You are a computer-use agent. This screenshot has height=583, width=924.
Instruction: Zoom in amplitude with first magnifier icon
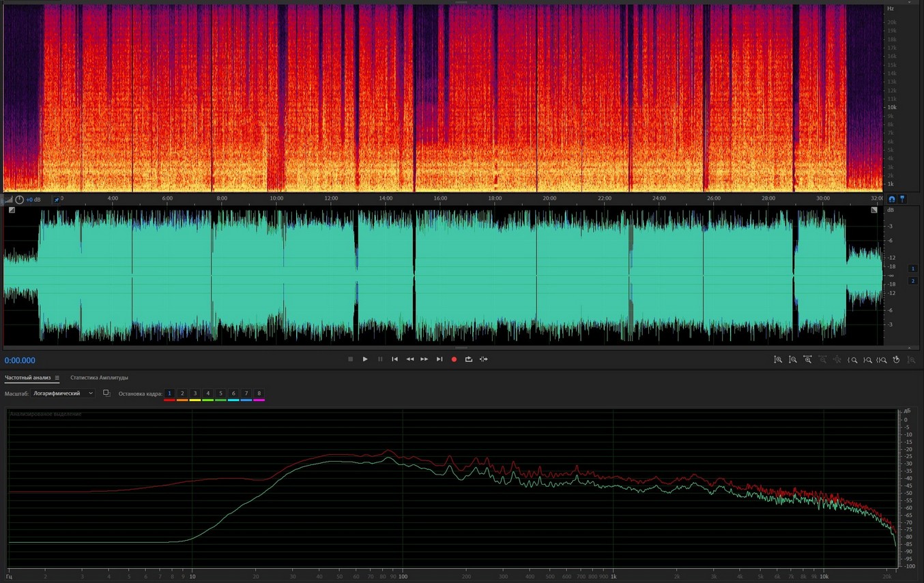(x=778, y=359)
